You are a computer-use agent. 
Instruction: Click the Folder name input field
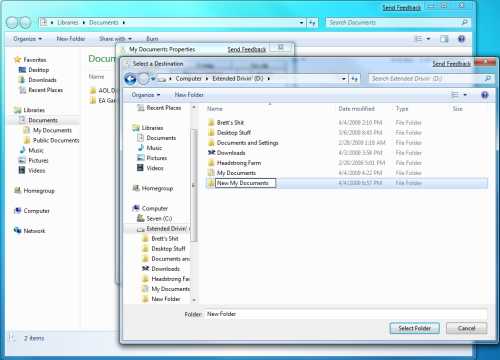(x=346, y=314)
